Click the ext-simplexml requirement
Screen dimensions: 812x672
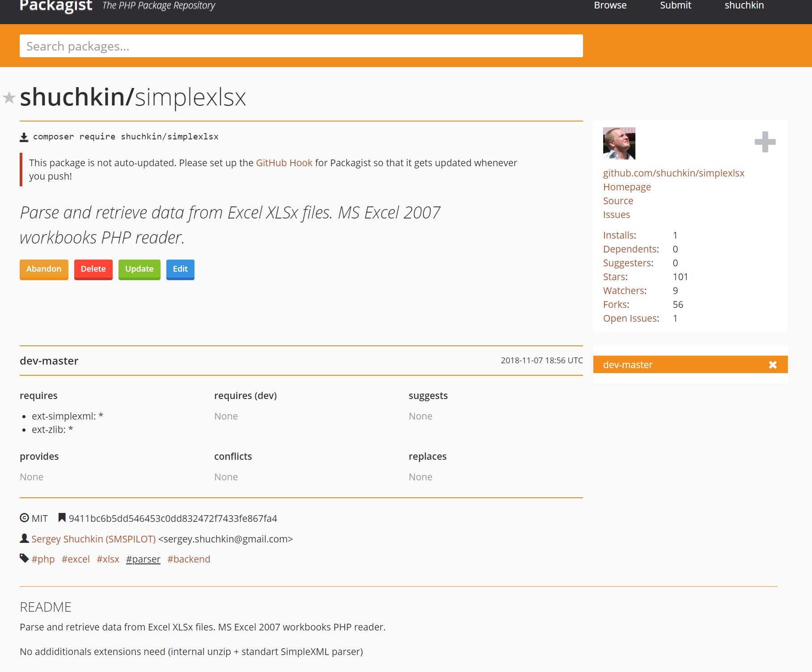[x=68, y=416]
